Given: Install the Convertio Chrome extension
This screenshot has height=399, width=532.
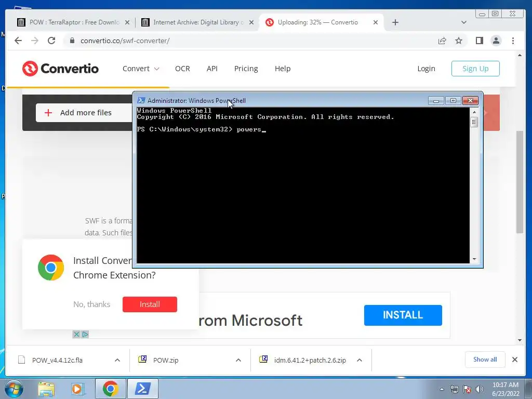Looking at the screenshot, I should click(150, 304).
